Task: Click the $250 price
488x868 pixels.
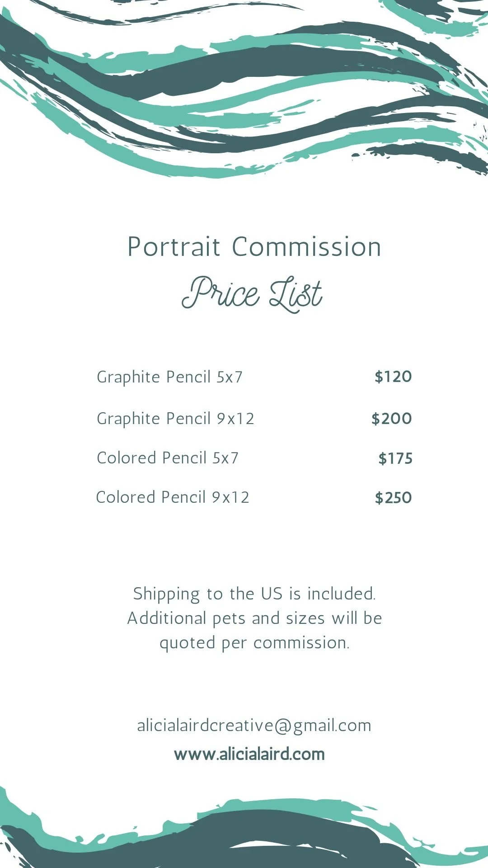Action: (x=393, y=498)
